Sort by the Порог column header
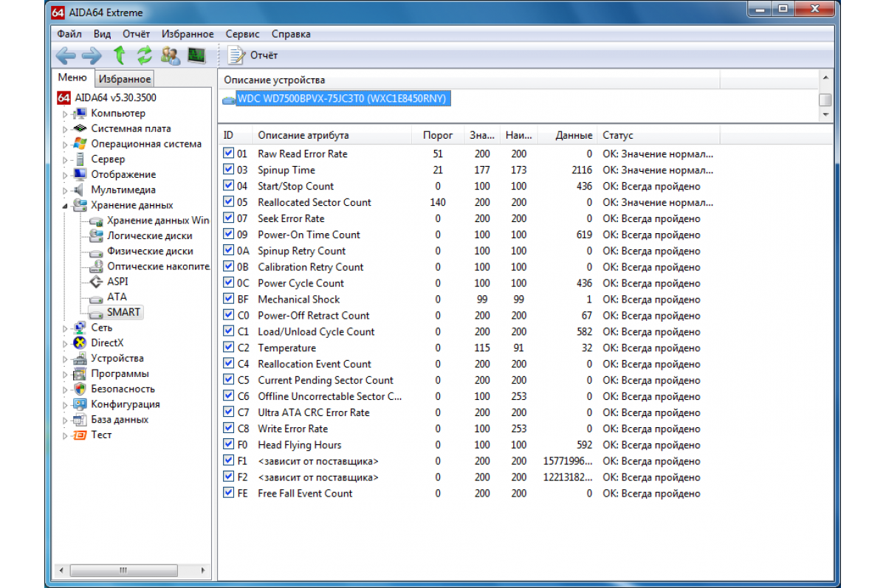 (437, 135)
